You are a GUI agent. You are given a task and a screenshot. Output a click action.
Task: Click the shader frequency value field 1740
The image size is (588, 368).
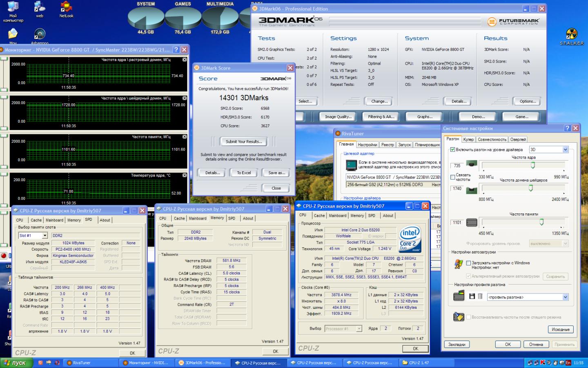(457, 188)
